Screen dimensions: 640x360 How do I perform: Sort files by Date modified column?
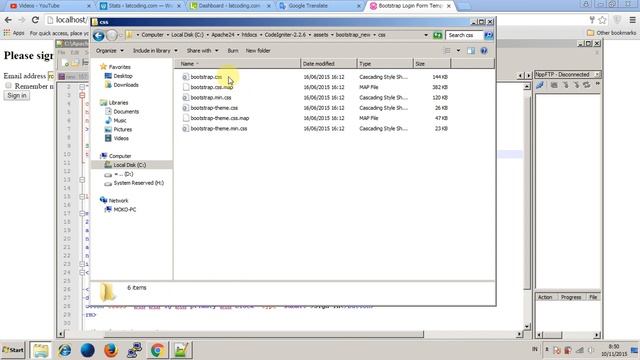pos(329,64)
